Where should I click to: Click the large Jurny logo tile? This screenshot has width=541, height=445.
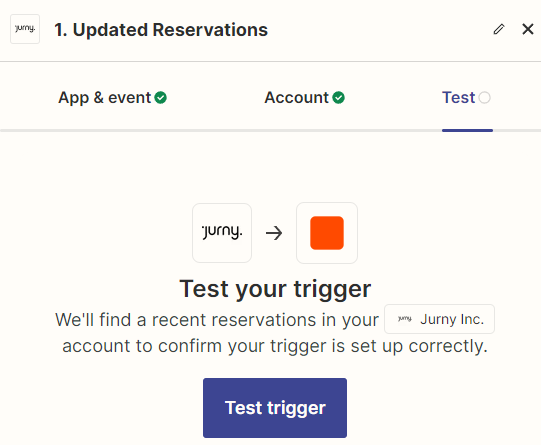tap(222, 233)
